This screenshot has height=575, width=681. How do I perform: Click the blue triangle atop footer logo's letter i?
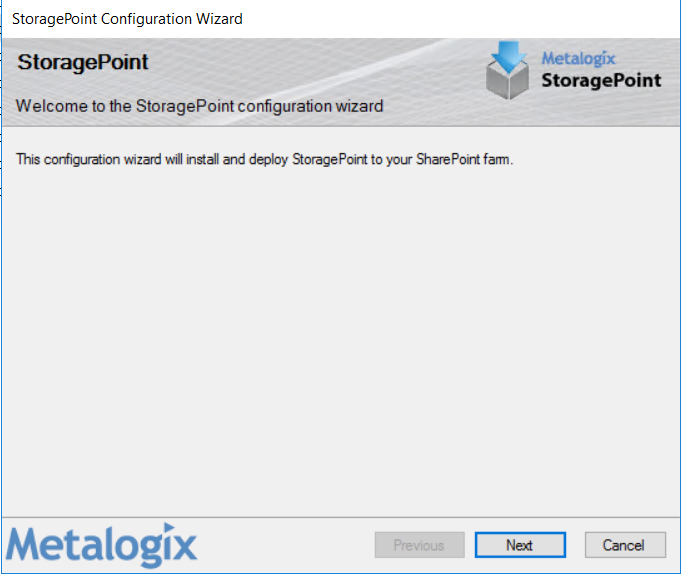point(169,528)
